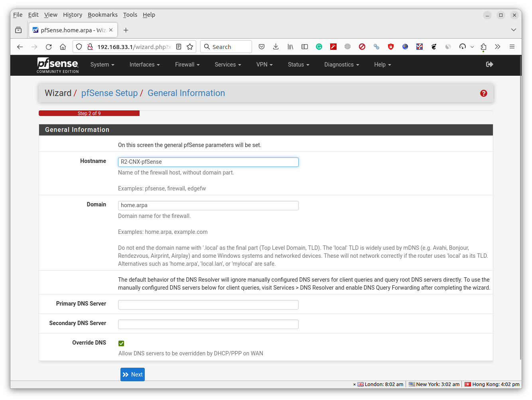Open the browser Edit menu

[33, 15]
